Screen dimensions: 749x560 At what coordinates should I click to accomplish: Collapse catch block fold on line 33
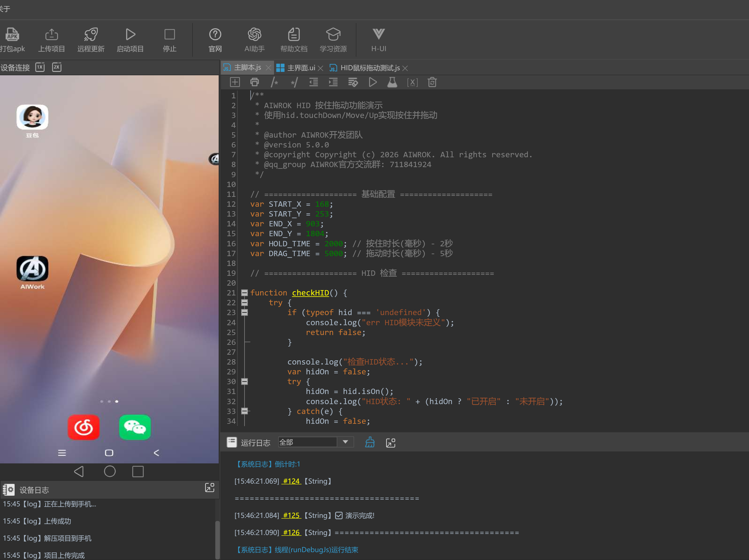[245, 411]
